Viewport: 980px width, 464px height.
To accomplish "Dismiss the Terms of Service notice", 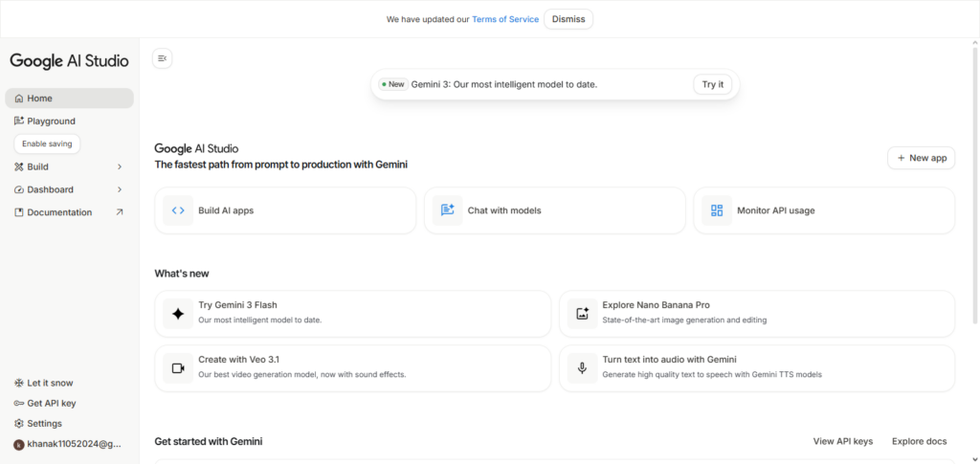I will tap(568, 19).
